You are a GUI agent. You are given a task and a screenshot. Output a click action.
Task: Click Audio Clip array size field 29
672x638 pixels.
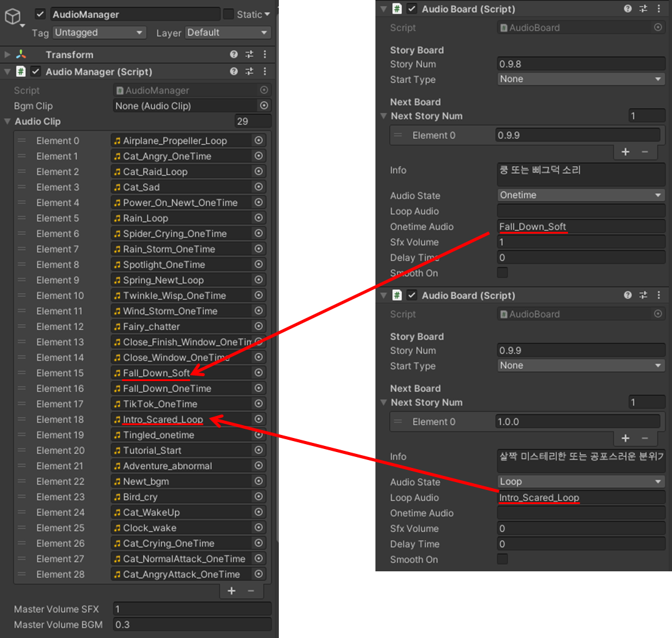click(253, 121)
